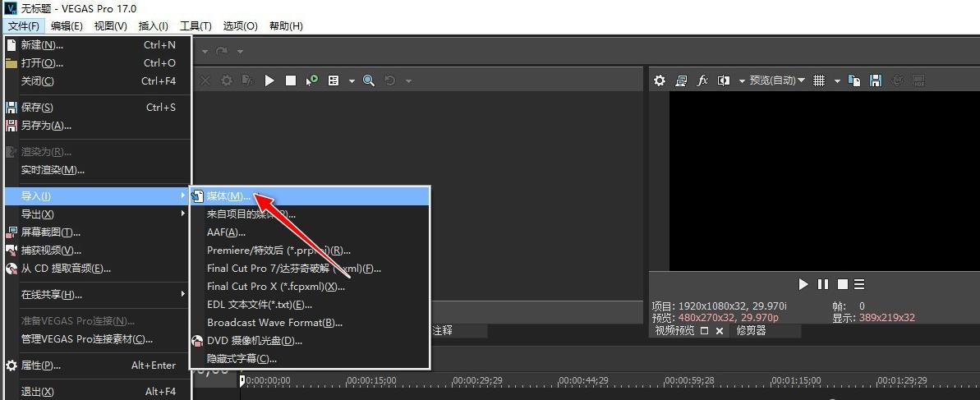This screenshot has height=400, width=980.
Task: Choose Broadcast Wave Format(B)... import
Action: [x=310, y=323]
